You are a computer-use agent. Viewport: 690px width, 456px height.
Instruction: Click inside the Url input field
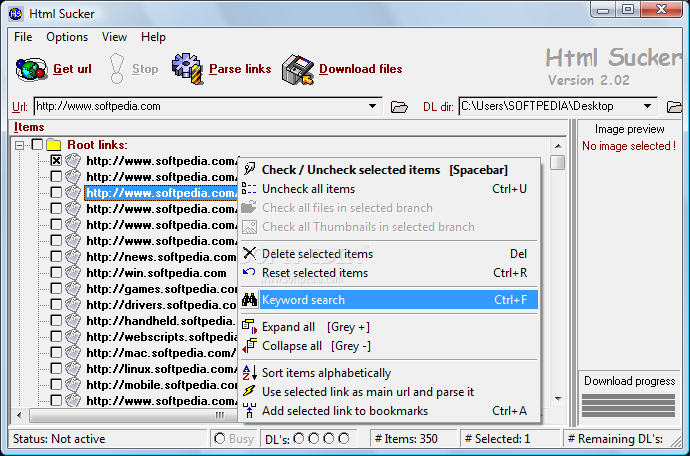point(200,106)
